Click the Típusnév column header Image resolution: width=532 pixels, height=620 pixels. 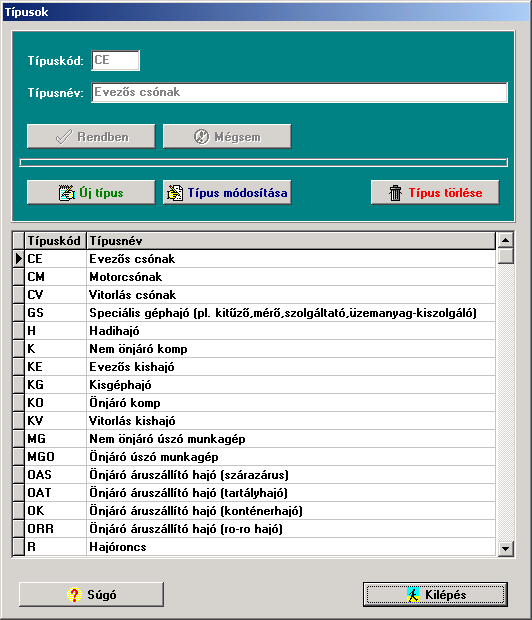[x=291, y=241]
